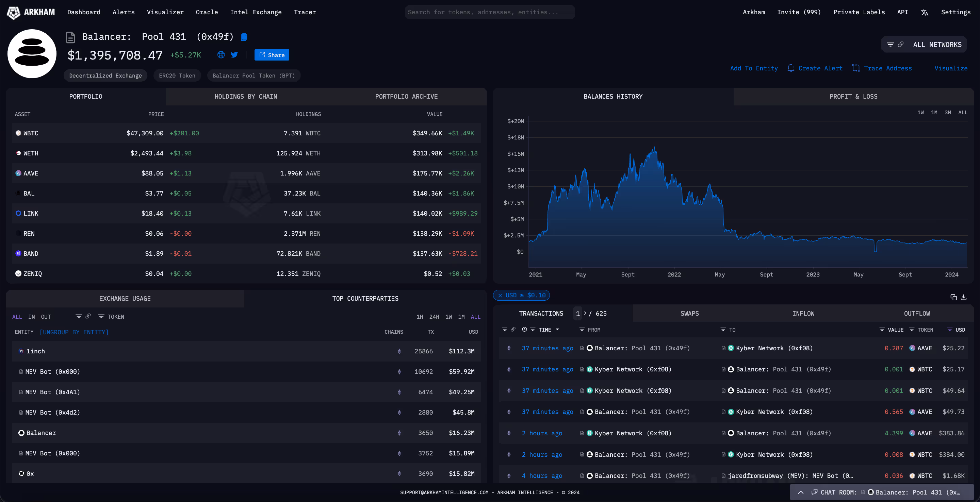Click the Trace Address icon
Viewport: 980px width, 502px height.
pos(857,68)
